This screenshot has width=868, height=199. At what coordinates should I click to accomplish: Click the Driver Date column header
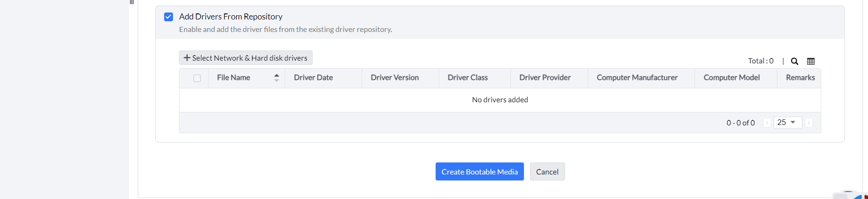tap(314, 78)
